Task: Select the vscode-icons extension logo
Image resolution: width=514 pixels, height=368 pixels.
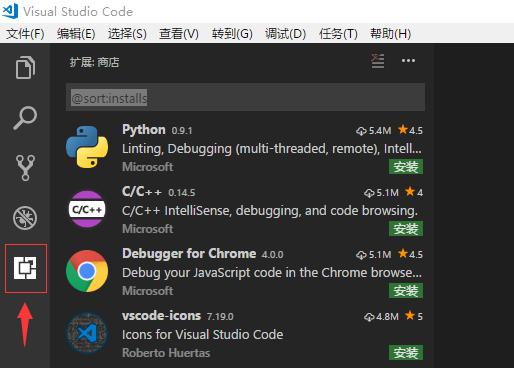Action: point(87,333)
